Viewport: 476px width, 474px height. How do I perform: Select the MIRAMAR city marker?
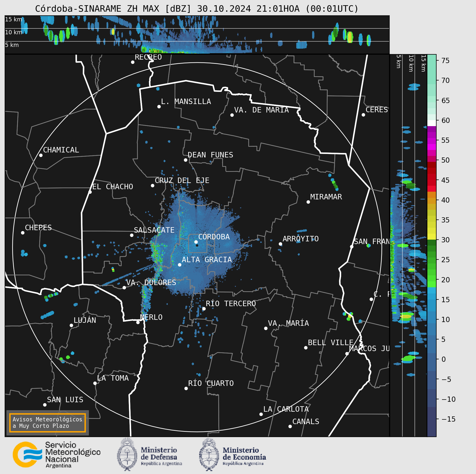click(x=308, y=202)
